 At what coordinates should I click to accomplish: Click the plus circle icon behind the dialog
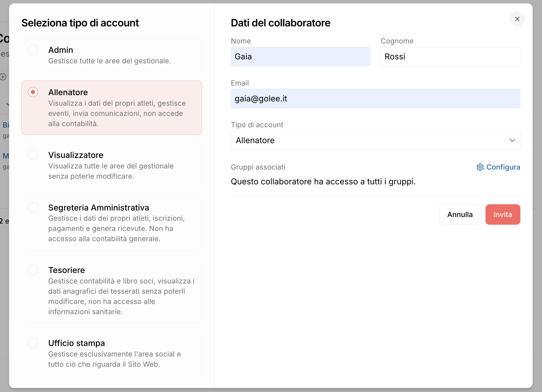click(x=3, y=77)
